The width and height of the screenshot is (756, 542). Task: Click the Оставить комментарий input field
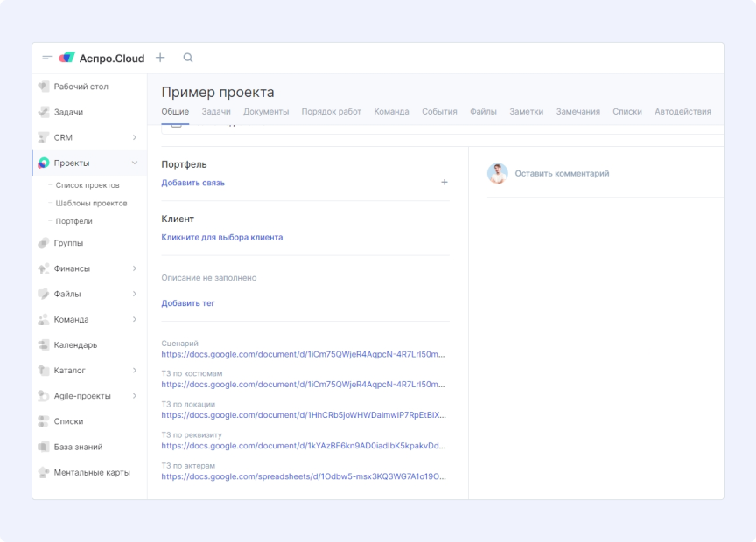tap(562, 173)
